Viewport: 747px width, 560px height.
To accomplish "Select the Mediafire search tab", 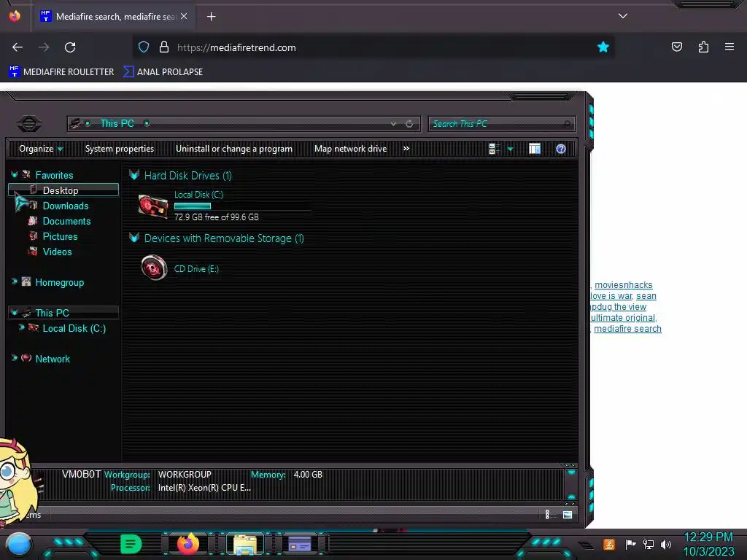I will pyautogui.click(x=115, y=17).
